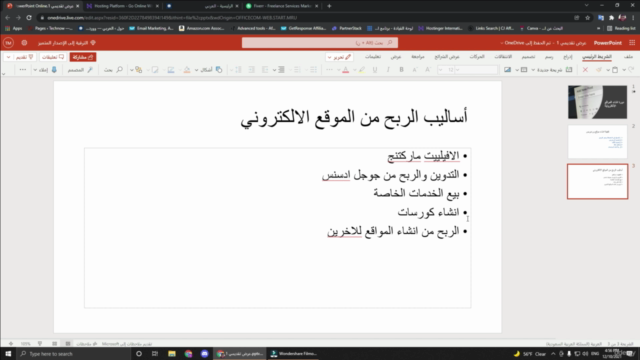Click the arrange objects icon
Viewport: 640px width, 360px height.
click(x=139, y=70)
